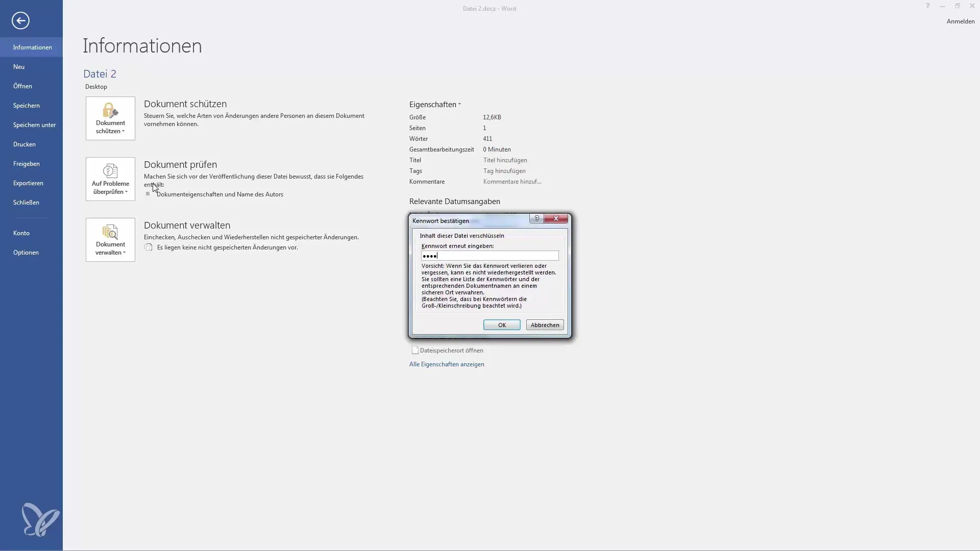Select Informationen in the sidebar
Viewport: 980px width, 551px height.
point(32,47)
